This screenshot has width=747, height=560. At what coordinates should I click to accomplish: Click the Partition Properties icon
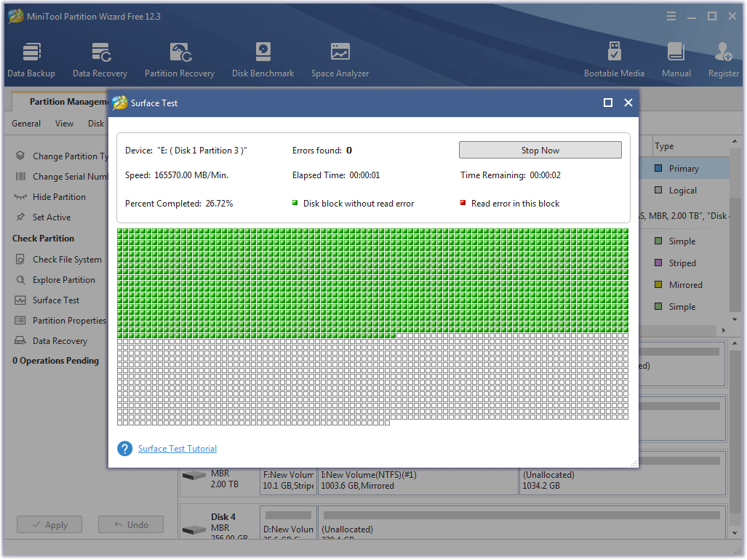20,321
